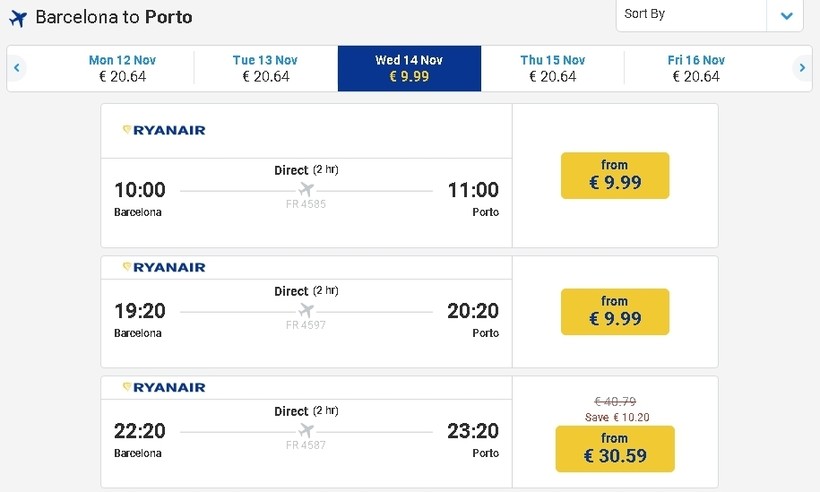Image resolution: width=820 pixels, height=492 pixels.
Task: Switch to the Tue 13 Nov tab
Action: [265, 68]
